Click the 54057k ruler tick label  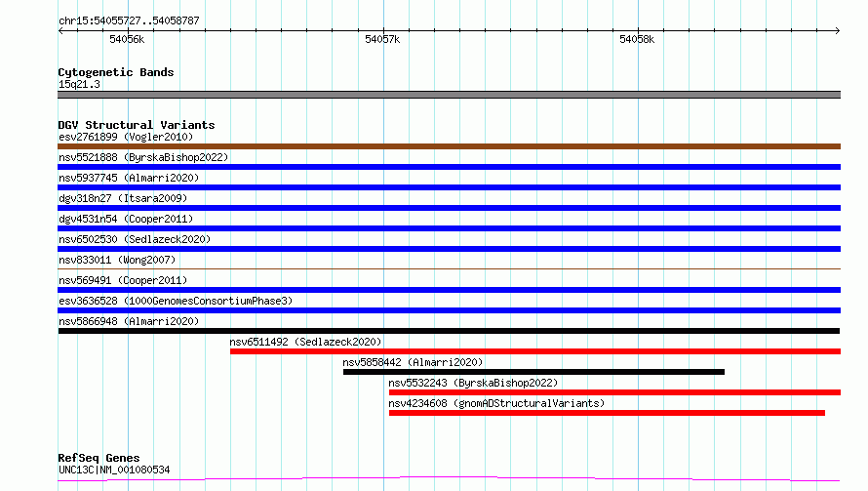pos(382,39)
